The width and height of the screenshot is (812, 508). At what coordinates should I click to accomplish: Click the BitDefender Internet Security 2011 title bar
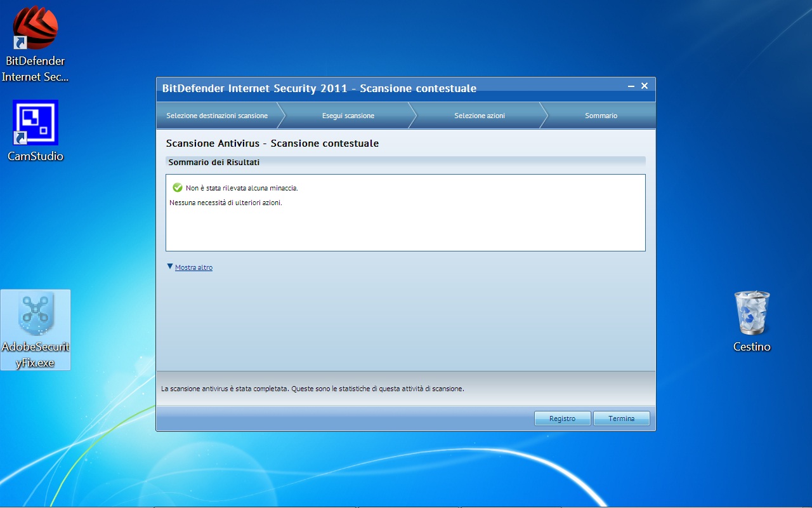tap(319, 88)
